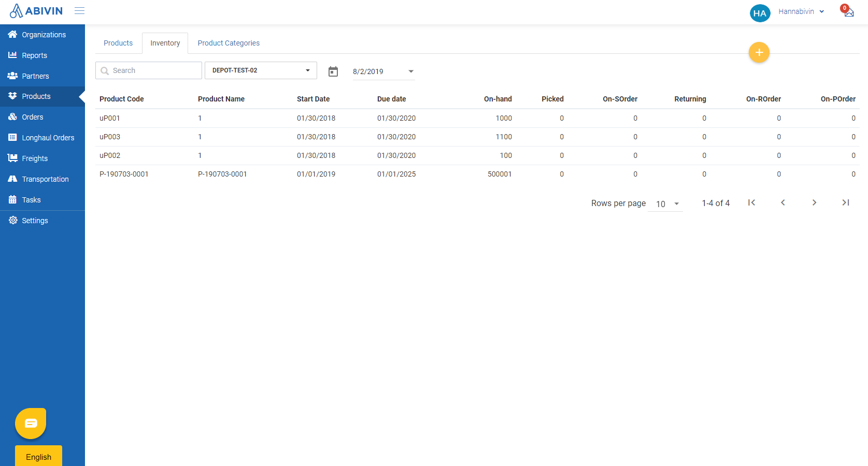Open the calendar date picker icon
Image resolution: width=868 pixels, height=466 pixels.
click(333, 71)
